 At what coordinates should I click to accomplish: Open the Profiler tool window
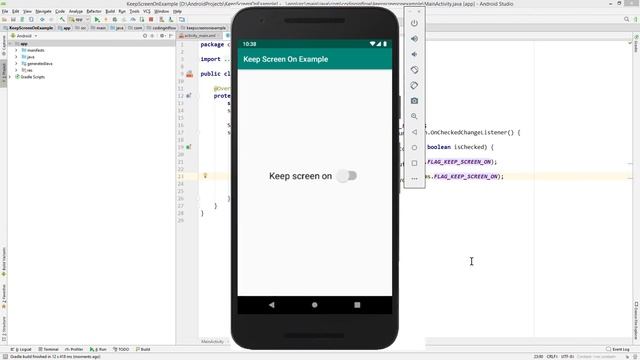[x=74, y=349]
